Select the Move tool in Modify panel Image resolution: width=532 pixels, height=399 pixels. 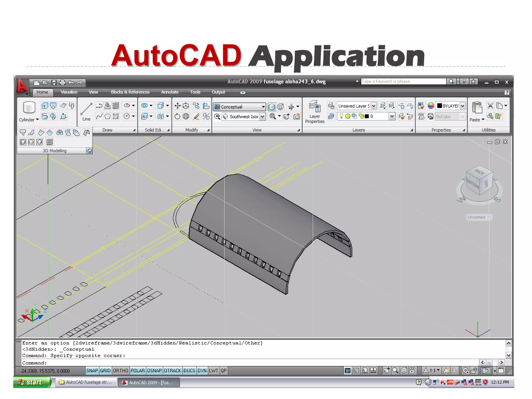[x=177, y=106]
